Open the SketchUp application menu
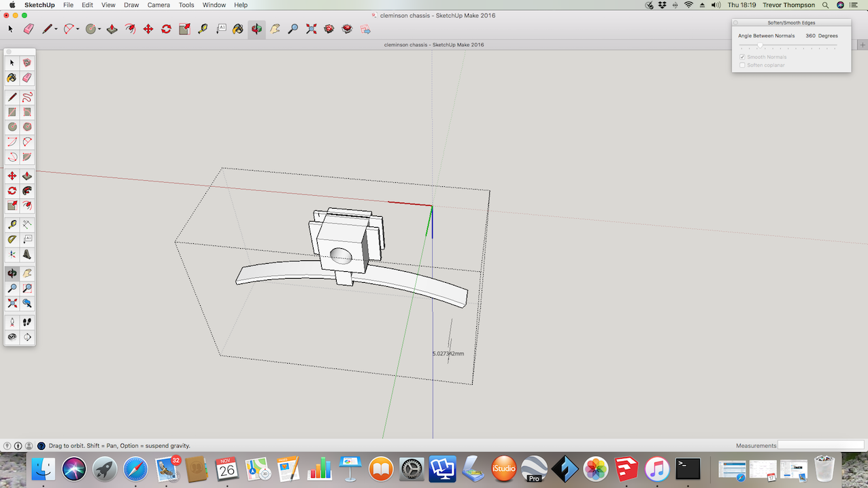The image size is (868, 488). click(39, 5)
